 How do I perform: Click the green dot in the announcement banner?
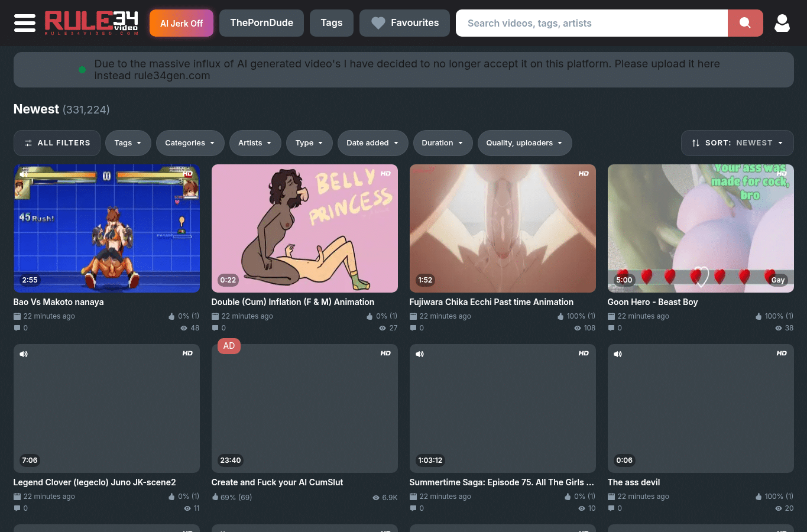tap(82, 70)
